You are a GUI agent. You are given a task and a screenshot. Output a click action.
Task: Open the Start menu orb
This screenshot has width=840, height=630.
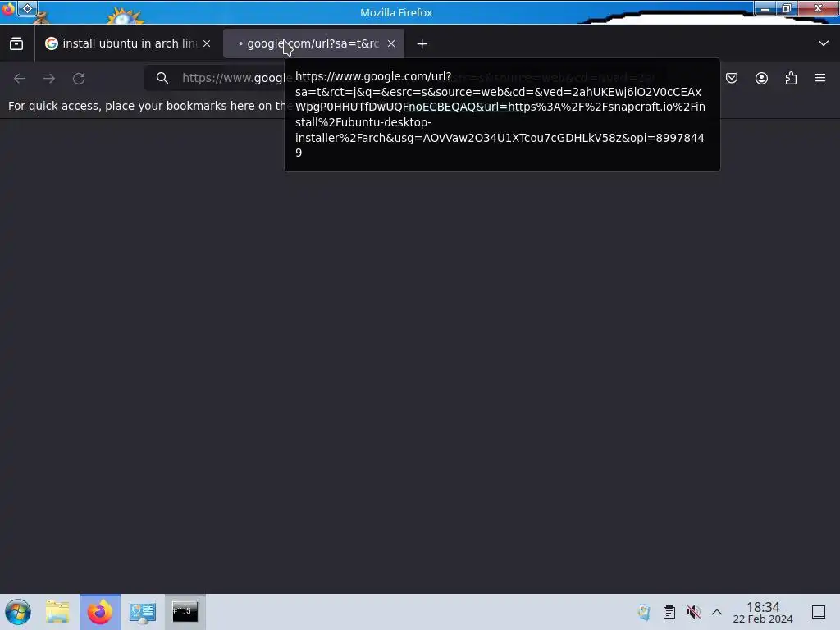[x=18, y=612]
